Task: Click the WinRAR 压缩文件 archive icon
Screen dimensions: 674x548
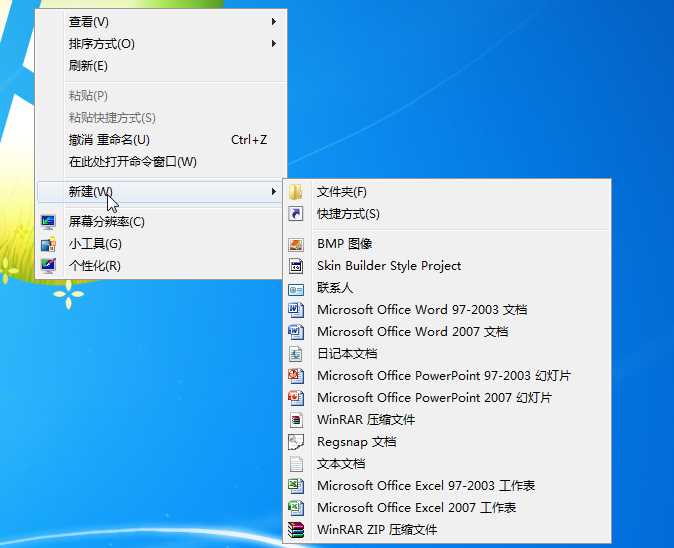Action: [296, 420]
